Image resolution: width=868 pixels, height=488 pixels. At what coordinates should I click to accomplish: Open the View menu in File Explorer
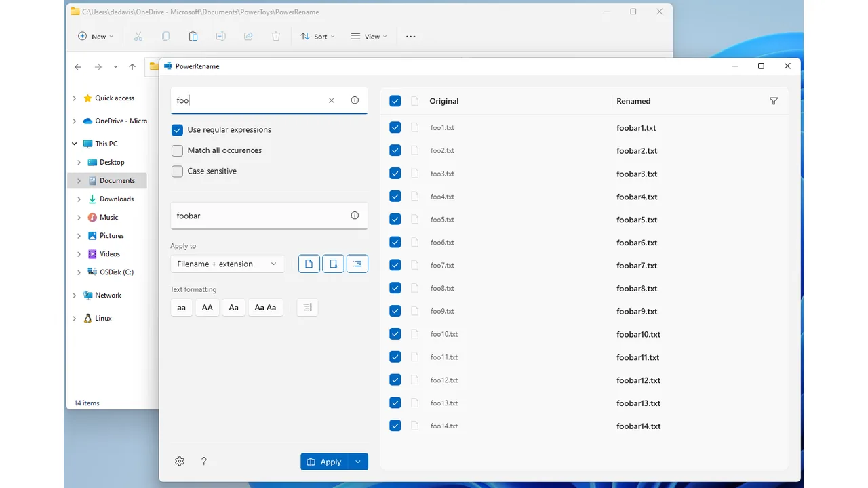(x=369, y=37)
